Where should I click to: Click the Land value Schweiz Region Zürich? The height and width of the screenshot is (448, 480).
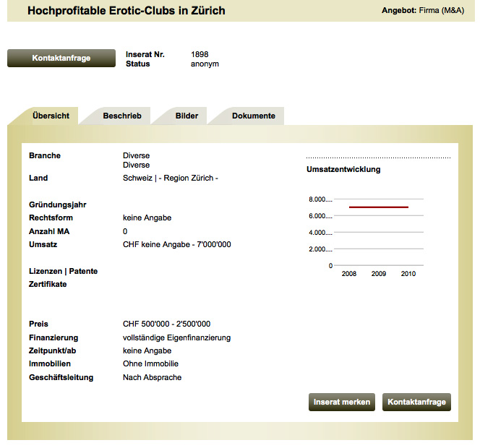click(x=170, y=178)
